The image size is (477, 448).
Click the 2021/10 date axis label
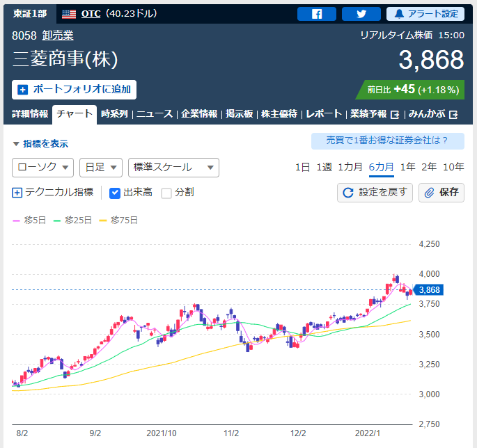162,433
